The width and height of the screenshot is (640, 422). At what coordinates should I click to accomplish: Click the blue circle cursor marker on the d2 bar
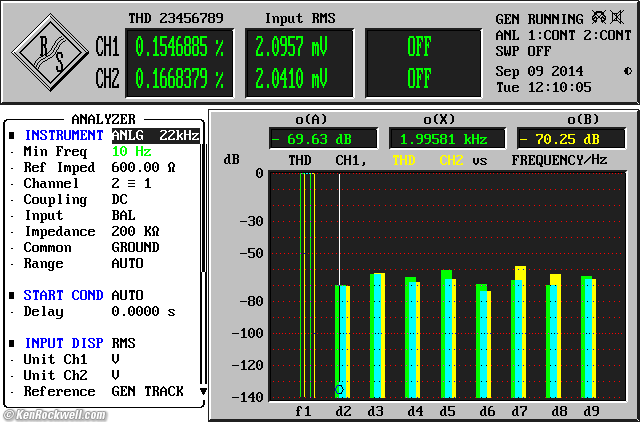(339, 389)
